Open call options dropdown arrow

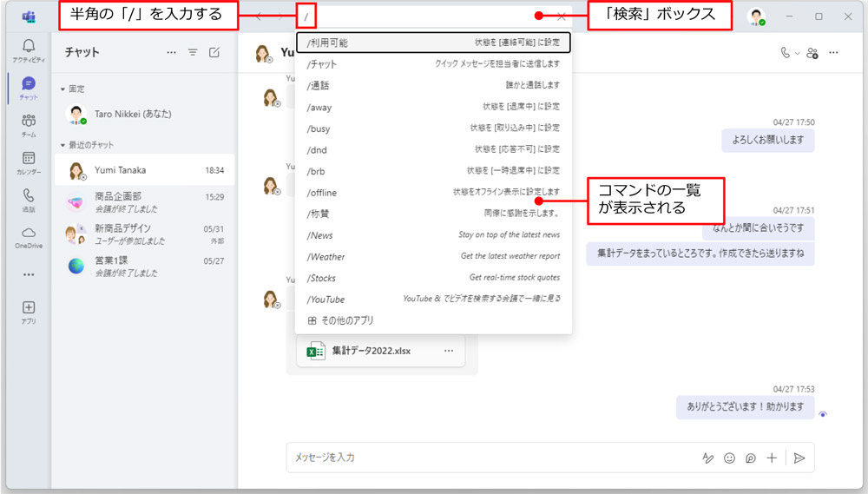(x=797, y=53)
